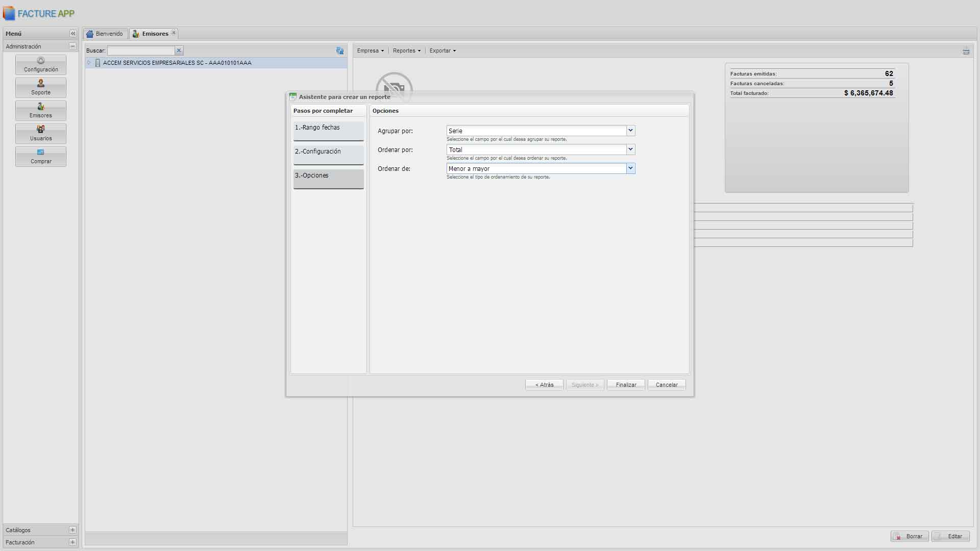Open Emisores sidebar icon

point(41,107)
